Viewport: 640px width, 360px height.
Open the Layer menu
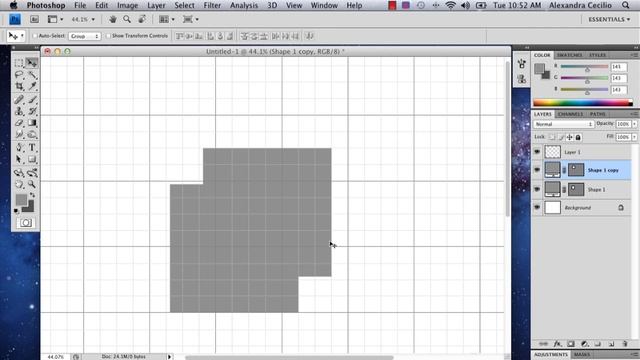pos(156,5)
